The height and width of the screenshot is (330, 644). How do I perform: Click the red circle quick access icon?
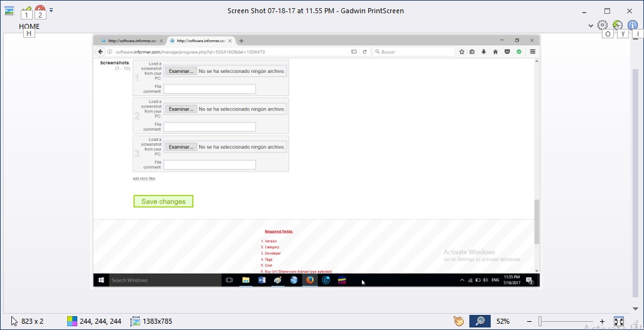(40, 9)
